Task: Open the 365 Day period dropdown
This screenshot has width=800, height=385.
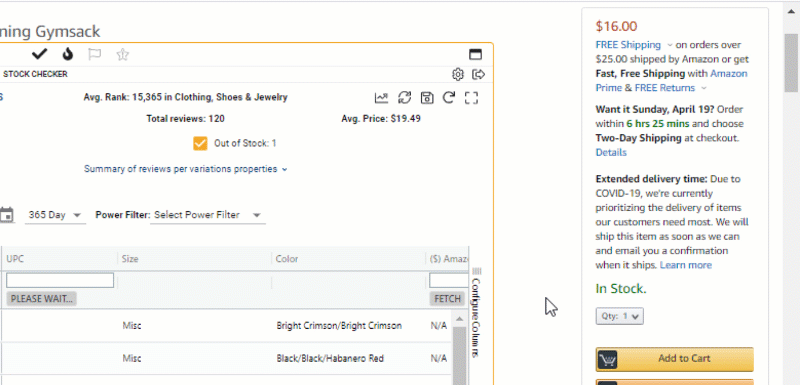Action: 55,215
